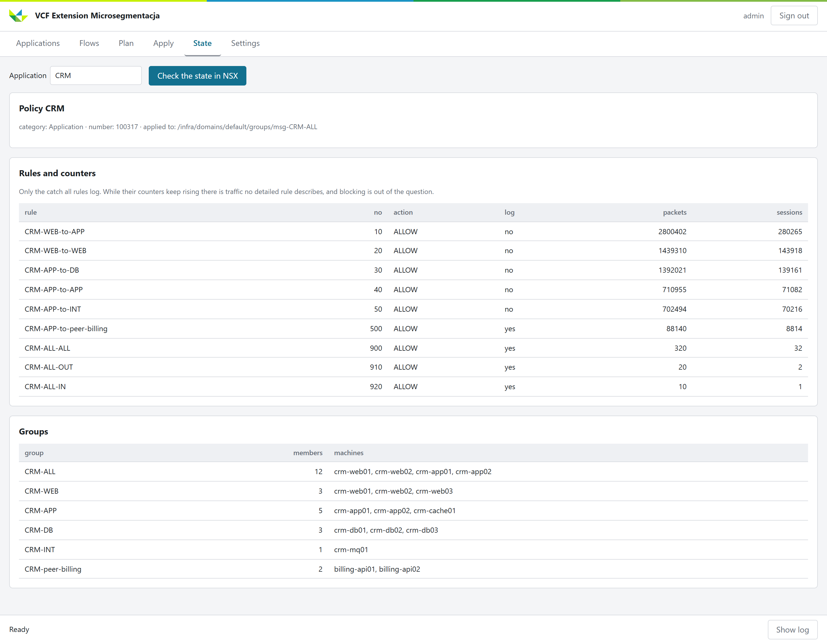Click the action column header

[x=403, y=212]
